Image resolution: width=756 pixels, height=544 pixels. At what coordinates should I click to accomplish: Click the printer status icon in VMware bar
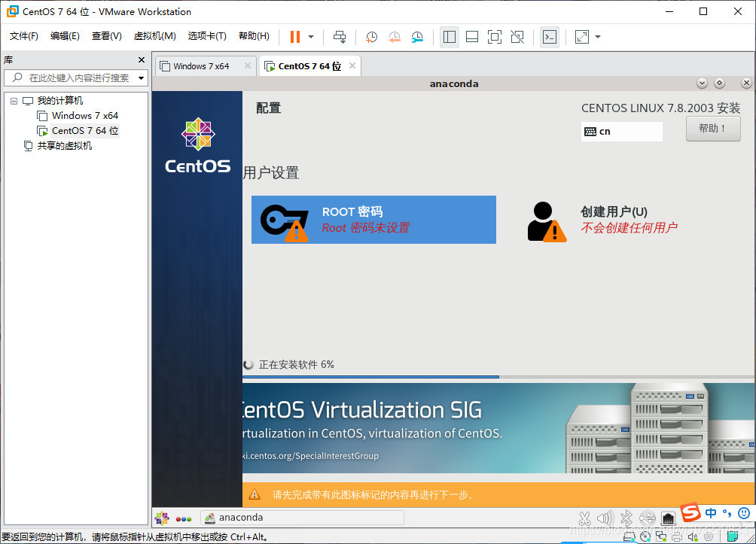[677, 536]
